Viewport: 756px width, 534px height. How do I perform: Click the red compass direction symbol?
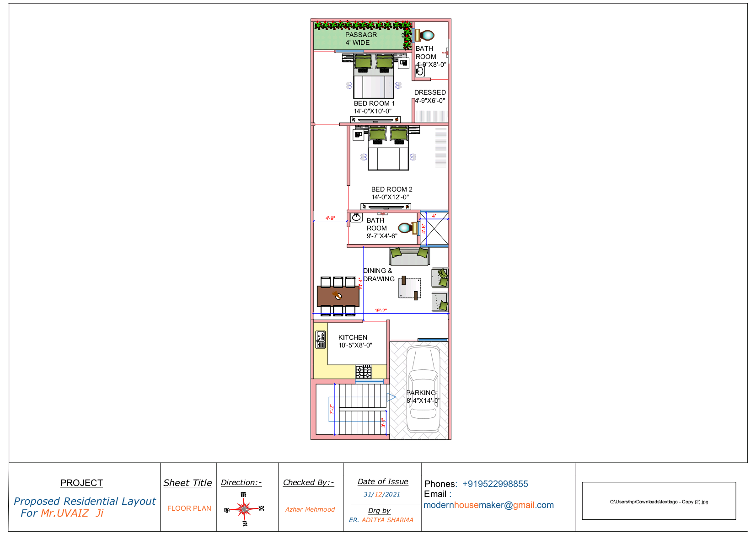(x=244, y=508)
